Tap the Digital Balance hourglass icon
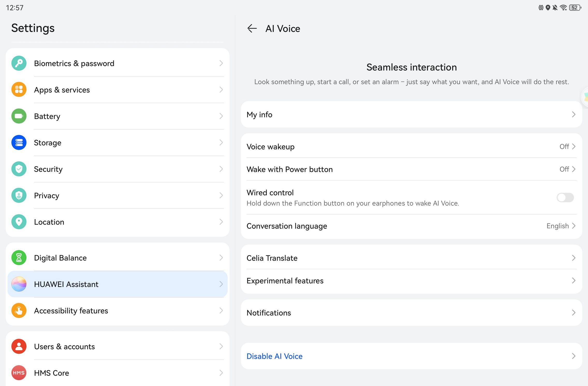This screenshot has height=386, width=588. click(19, 258)
